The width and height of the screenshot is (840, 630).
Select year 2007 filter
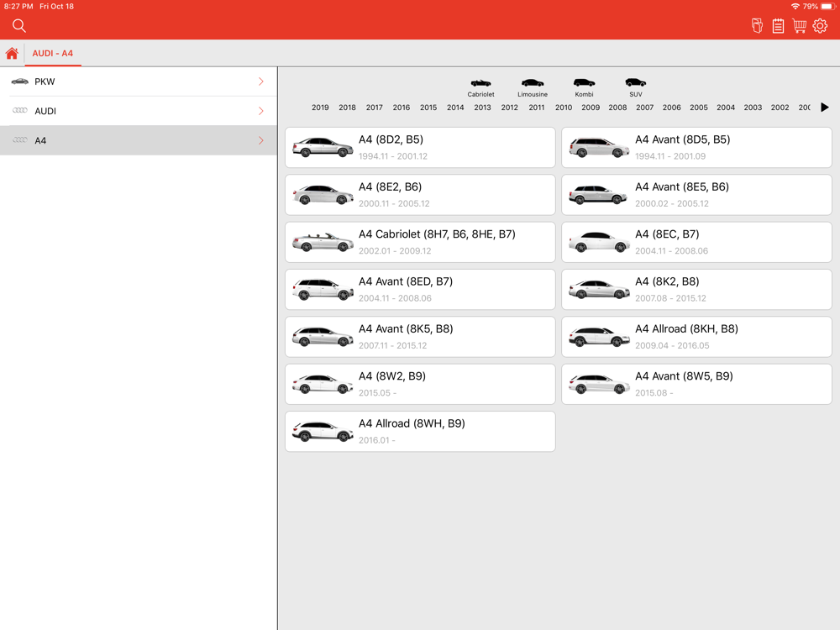pos(645,108)
